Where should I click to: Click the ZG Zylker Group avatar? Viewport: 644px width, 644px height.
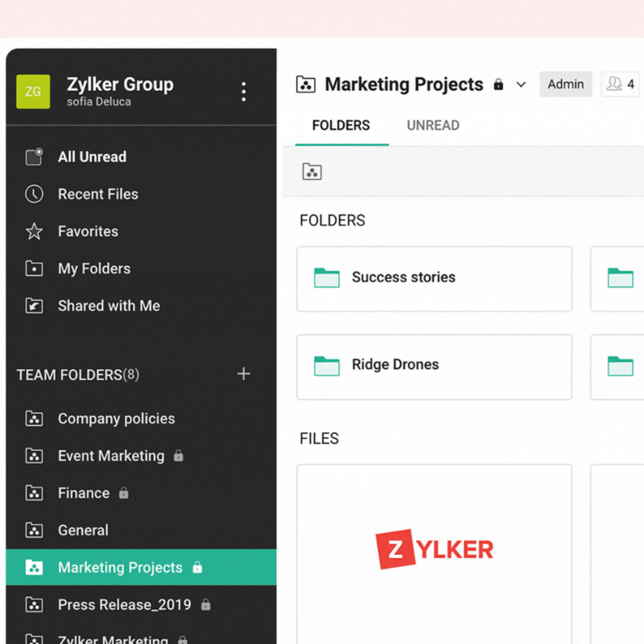33,91
